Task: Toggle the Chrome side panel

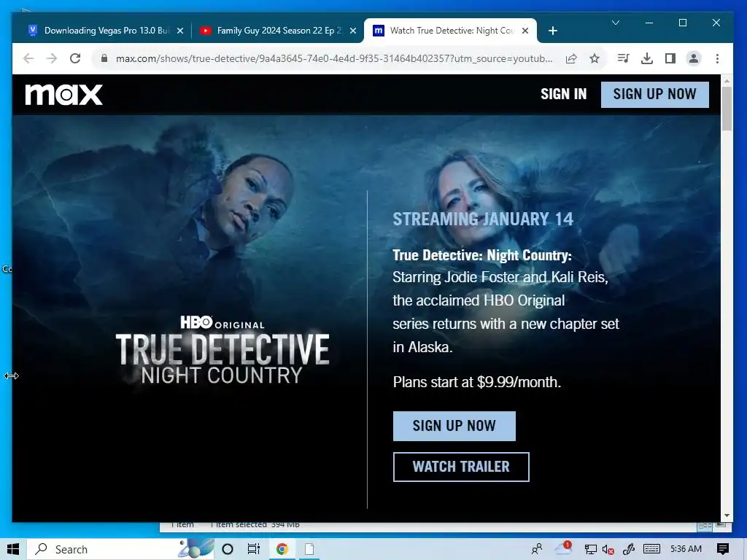Action: coord(670,58)
